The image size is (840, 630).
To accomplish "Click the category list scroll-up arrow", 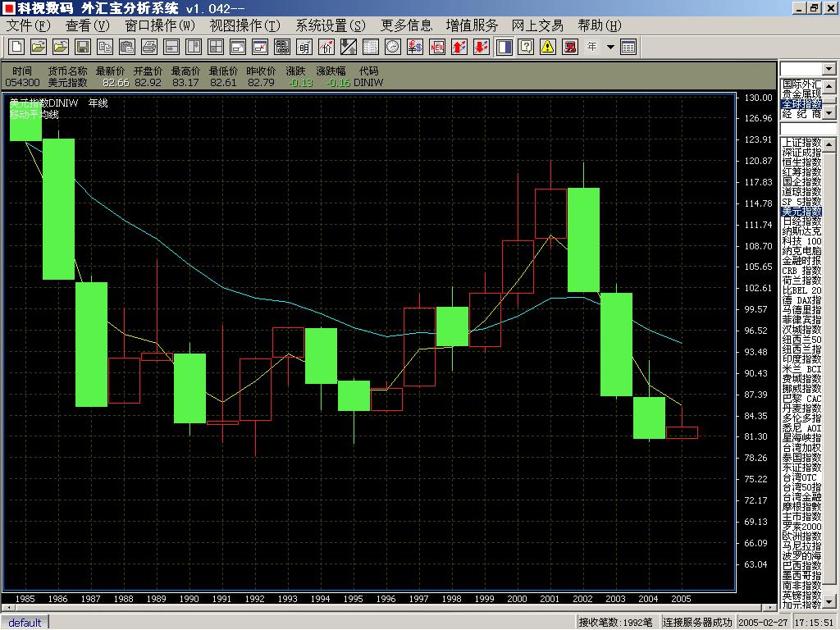I will coord(829,85).
